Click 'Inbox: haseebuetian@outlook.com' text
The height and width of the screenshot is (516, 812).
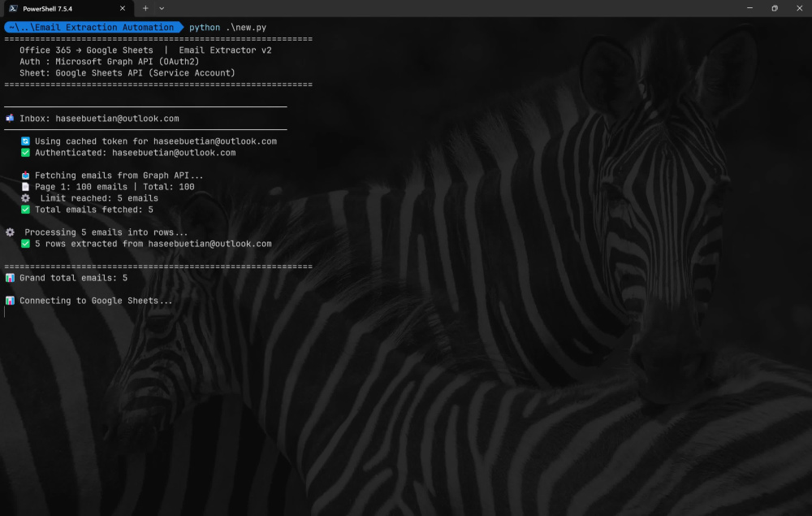99,119
